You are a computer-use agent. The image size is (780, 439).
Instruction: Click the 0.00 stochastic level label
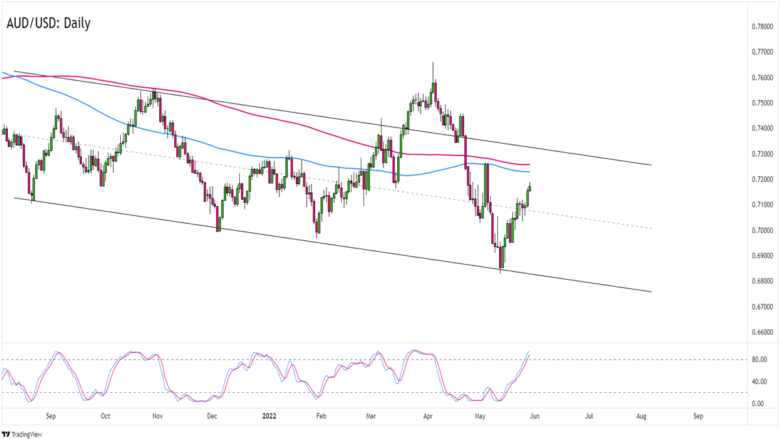[758, 404]
